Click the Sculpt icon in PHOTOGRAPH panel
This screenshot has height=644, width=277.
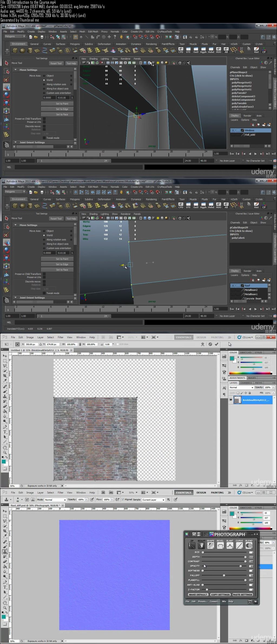201,545
